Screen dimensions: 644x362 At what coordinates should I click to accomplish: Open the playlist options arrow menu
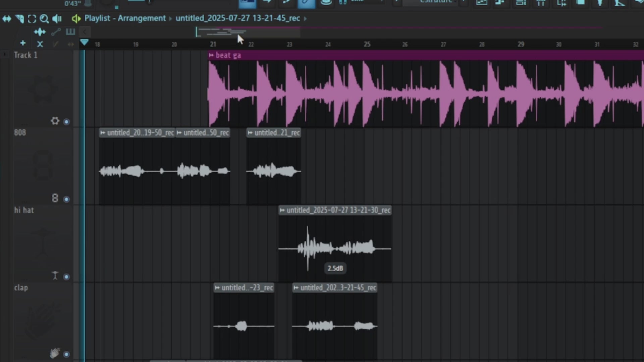[x=84, y=32]
